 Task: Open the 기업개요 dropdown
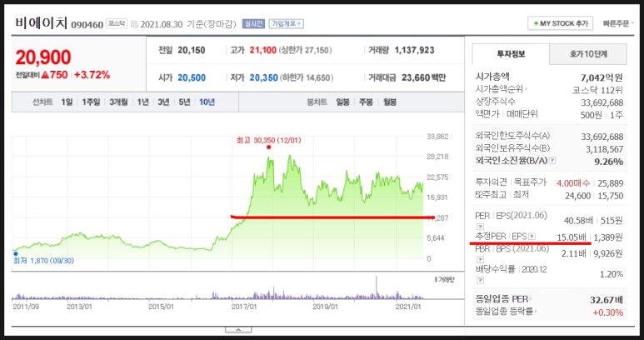pos(287,24)
